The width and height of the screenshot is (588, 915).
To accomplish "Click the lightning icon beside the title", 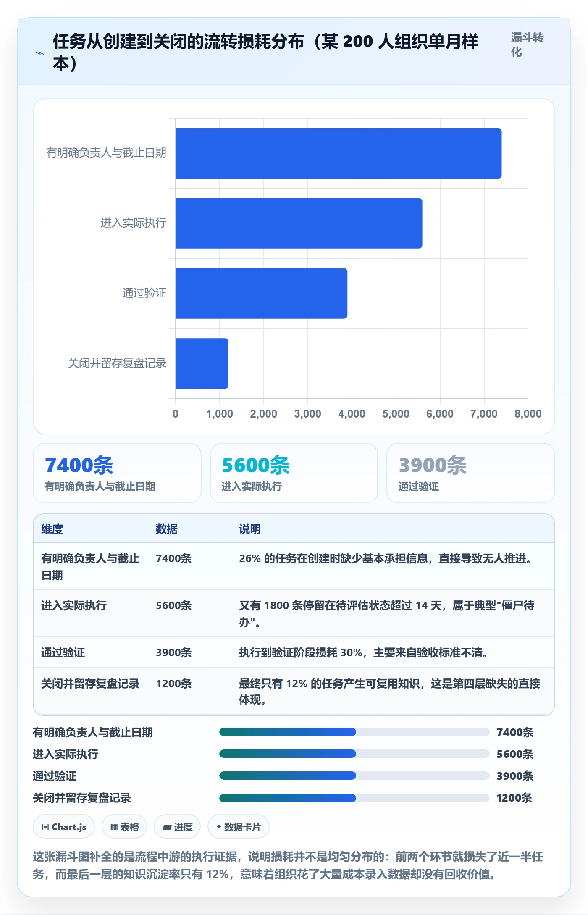I will click(39, 53).
